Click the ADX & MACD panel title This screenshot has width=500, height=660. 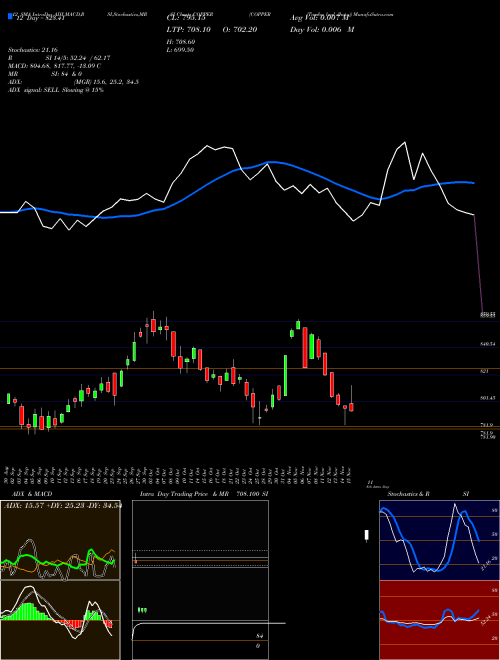32,494
